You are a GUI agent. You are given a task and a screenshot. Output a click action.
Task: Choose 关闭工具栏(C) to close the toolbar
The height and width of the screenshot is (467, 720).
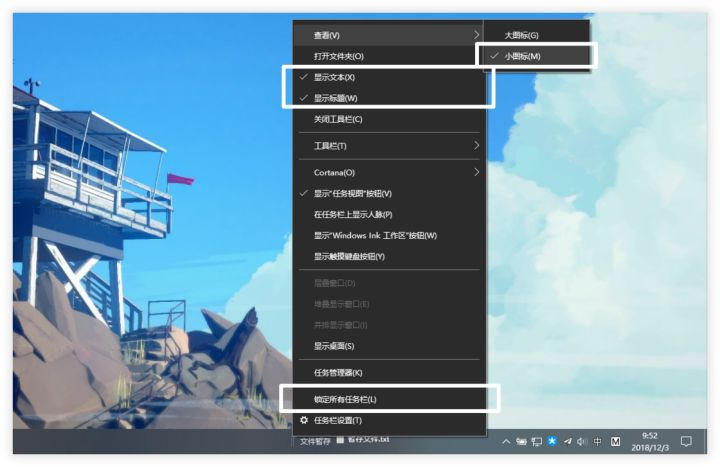click(x=389, y=119)
